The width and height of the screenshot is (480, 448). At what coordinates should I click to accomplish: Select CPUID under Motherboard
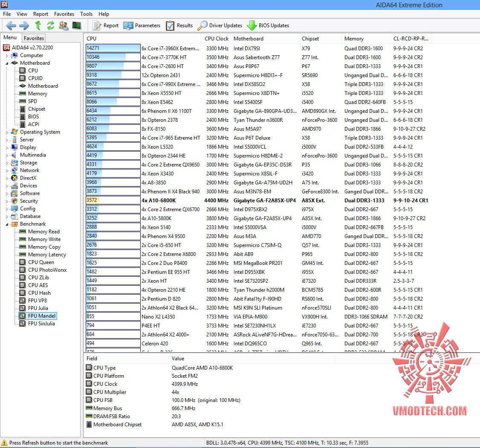[35, 78]
